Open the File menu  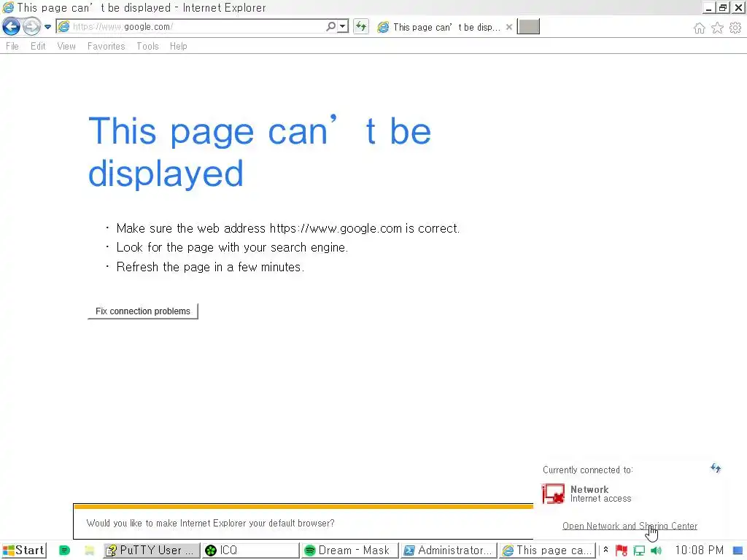pos(12,46)
